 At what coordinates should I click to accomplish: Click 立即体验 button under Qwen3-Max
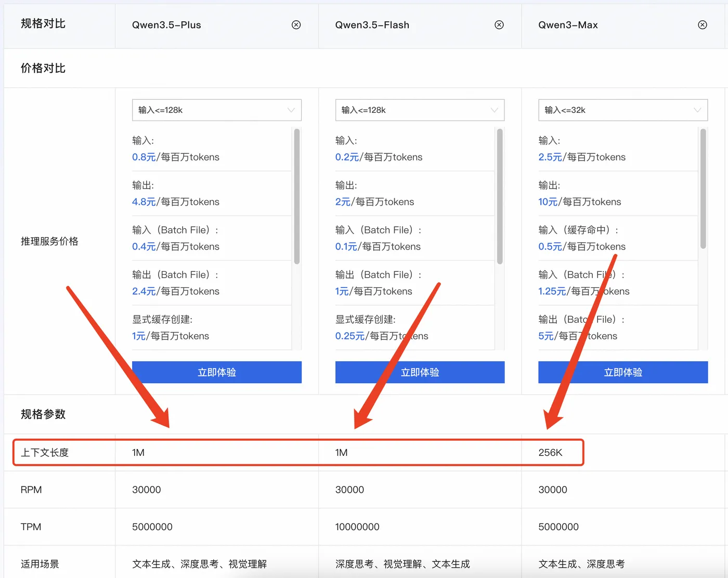click(623, 372)
